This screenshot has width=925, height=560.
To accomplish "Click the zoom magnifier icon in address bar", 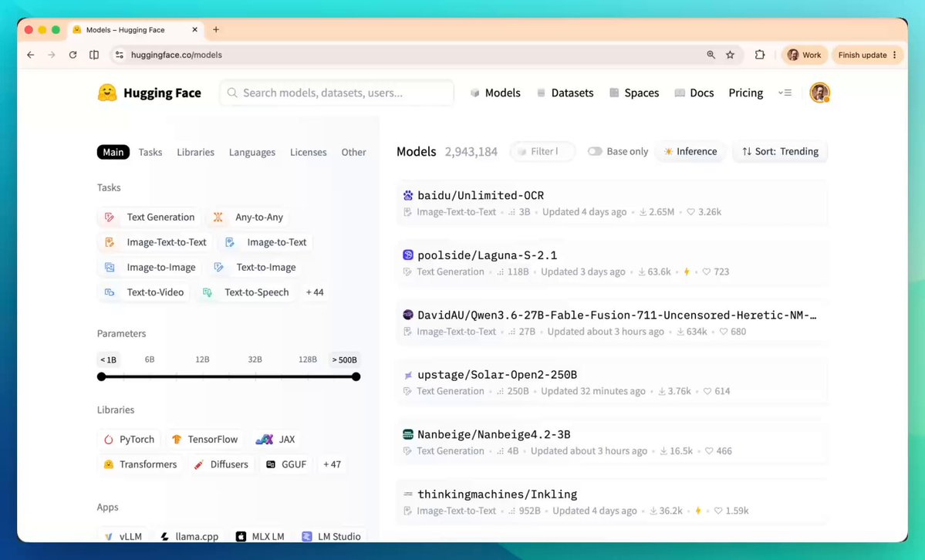I will tap(711, 55).
